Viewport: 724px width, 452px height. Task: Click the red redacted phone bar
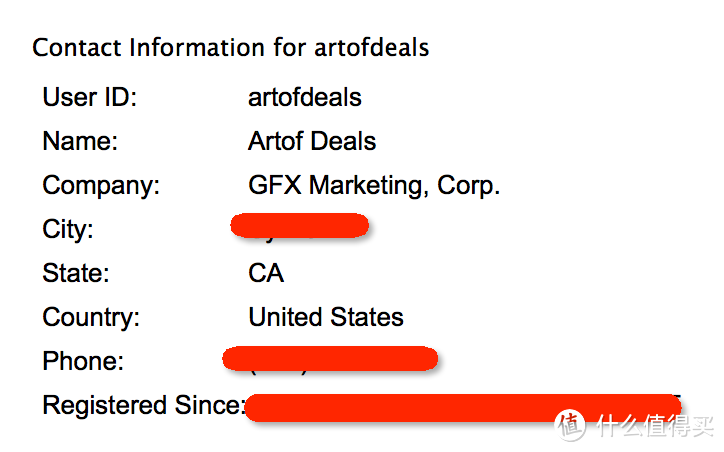(330, 359)
